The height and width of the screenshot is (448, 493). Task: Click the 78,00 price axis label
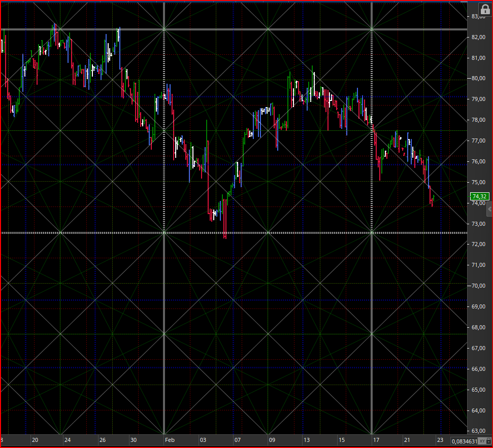pos(478,120)
